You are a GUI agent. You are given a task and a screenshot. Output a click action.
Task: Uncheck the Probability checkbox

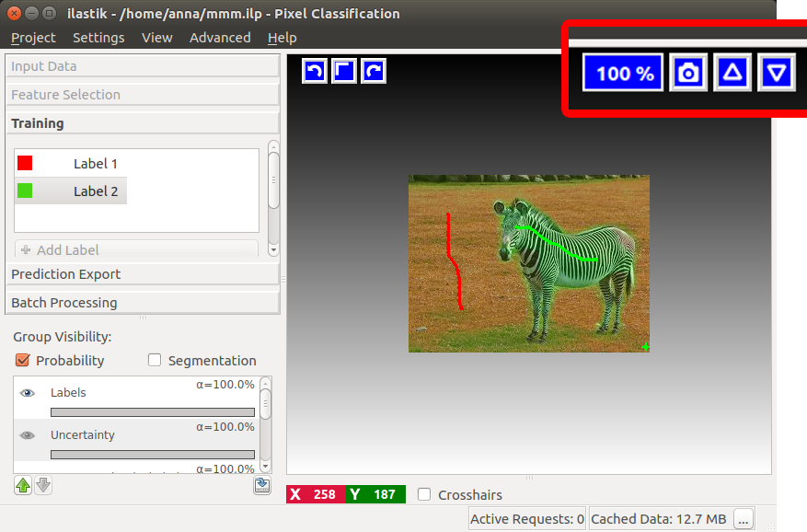[x=23, y=361]
